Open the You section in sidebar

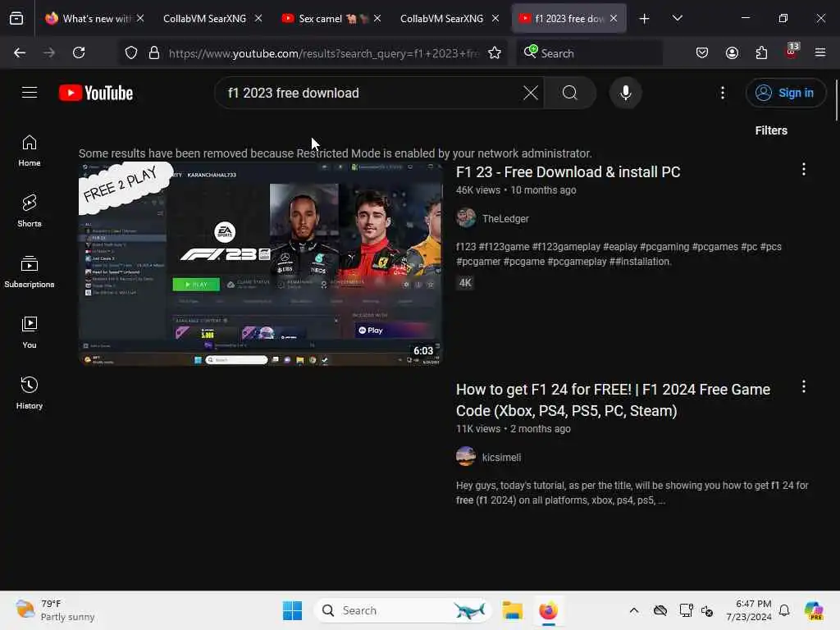click(30, 333)
